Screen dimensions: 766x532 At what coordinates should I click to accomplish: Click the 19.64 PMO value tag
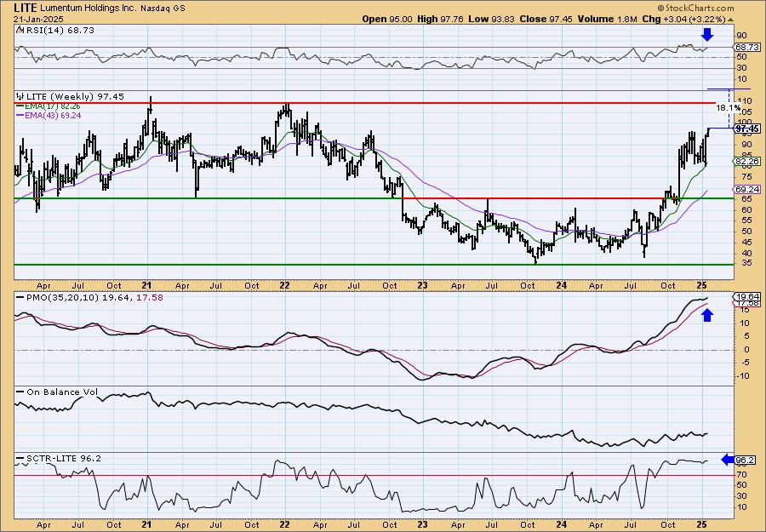pos(747,296)
